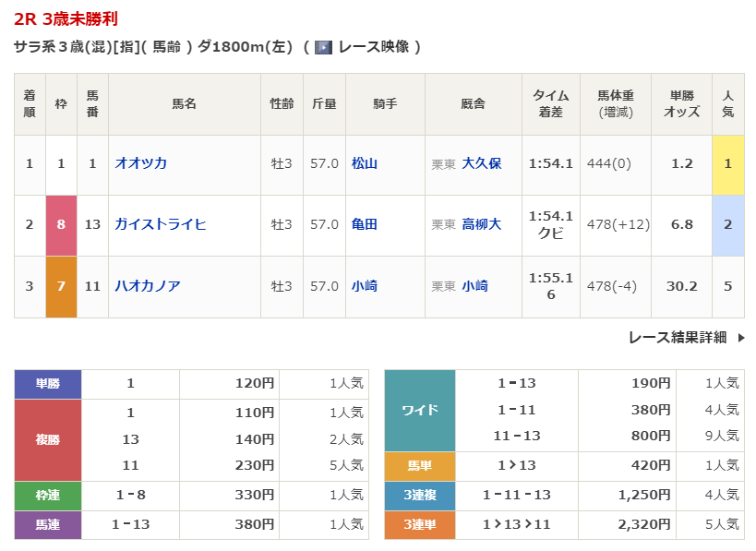
Task: Click the yellow popularity rank 1 cell
Action: (x=727, y=163)
